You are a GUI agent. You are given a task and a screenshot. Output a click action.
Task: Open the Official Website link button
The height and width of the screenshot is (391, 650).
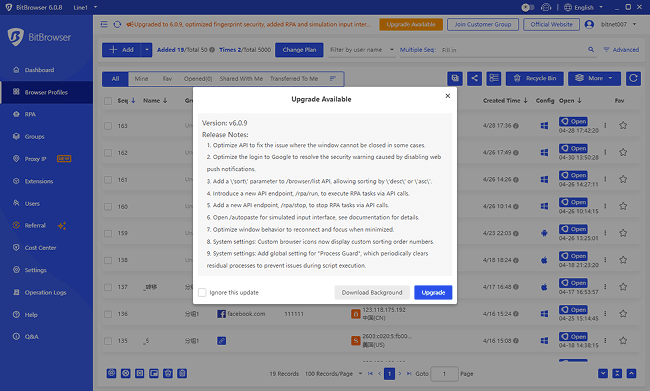tap(551, 24)
